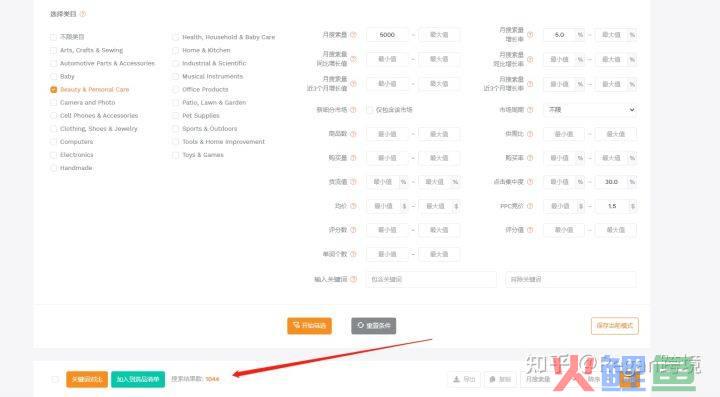The width and height of the screenshot is (720, 397).
Task: Check Clothing, Shoes & Jewelry category
Action: 54,129
